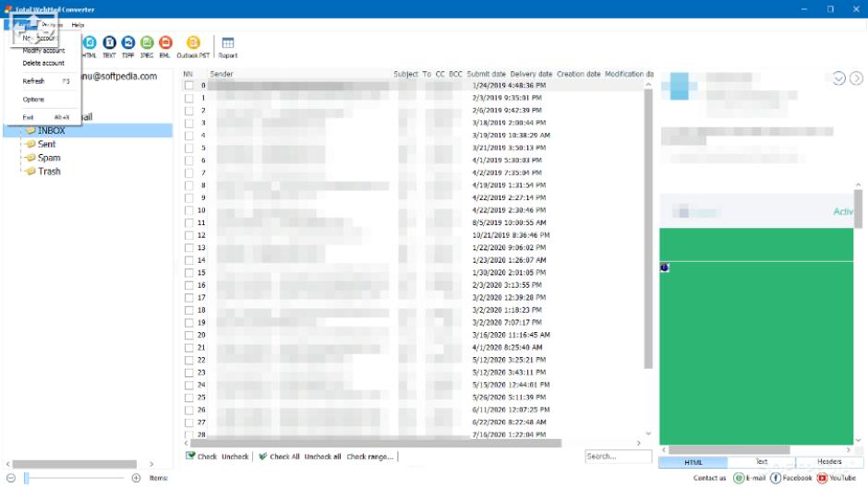Viewport: 868px width, 488px height.
Task: Tick the checkbox for message 12
Action: tap(189, 235)
